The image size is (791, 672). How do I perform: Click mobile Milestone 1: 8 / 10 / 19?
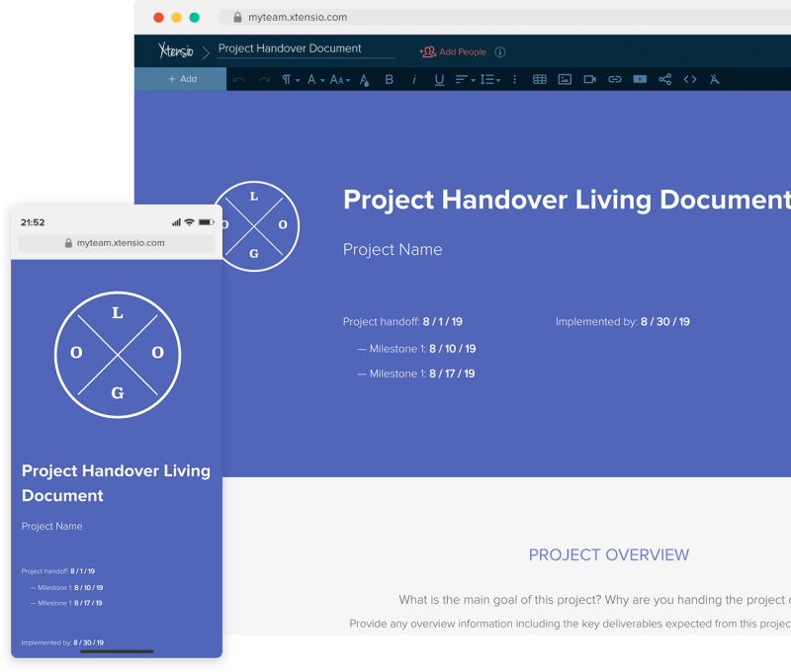click(66, 588)
